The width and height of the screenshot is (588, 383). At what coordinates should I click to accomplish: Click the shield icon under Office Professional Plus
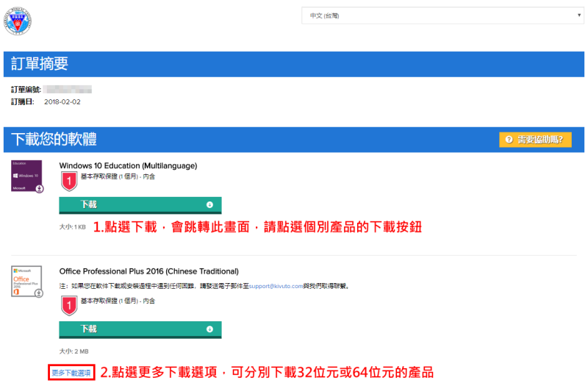69,305
